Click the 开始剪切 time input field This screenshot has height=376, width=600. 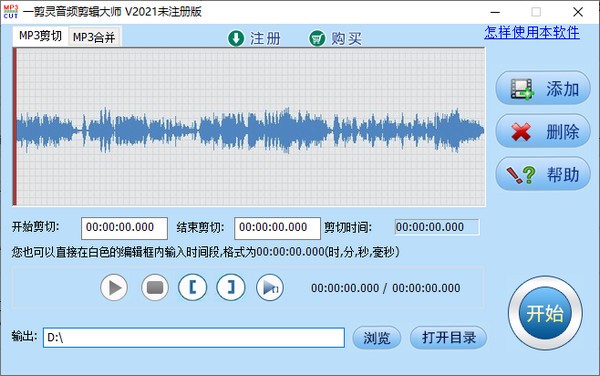tap(124, 228)
